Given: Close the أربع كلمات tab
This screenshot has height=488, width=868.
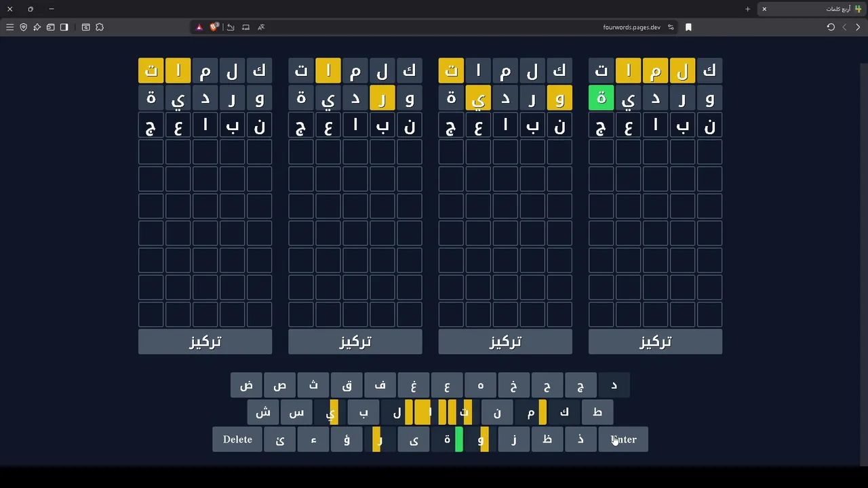Looking at the screenshot, I should [x=764, y=9].
